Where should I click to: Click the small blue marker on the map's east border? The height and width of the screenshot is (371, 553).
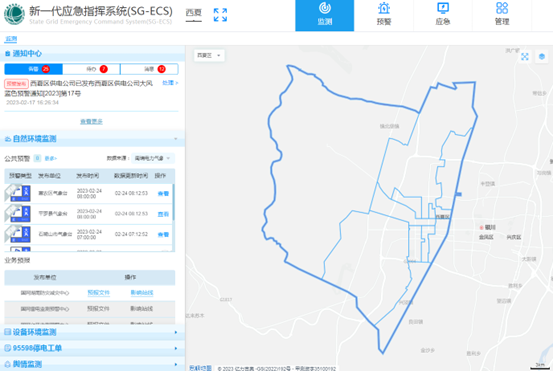tap(458, 194)
